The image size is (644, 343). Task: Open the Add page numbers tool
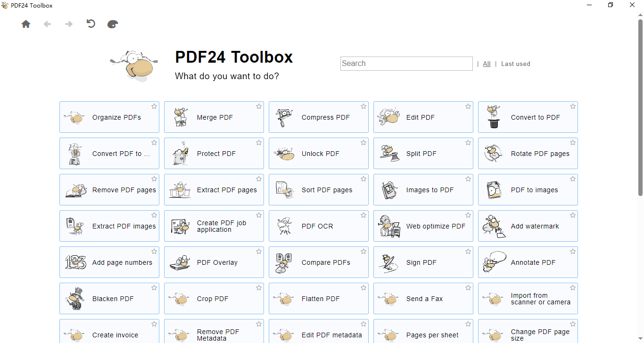pos(109,262)
